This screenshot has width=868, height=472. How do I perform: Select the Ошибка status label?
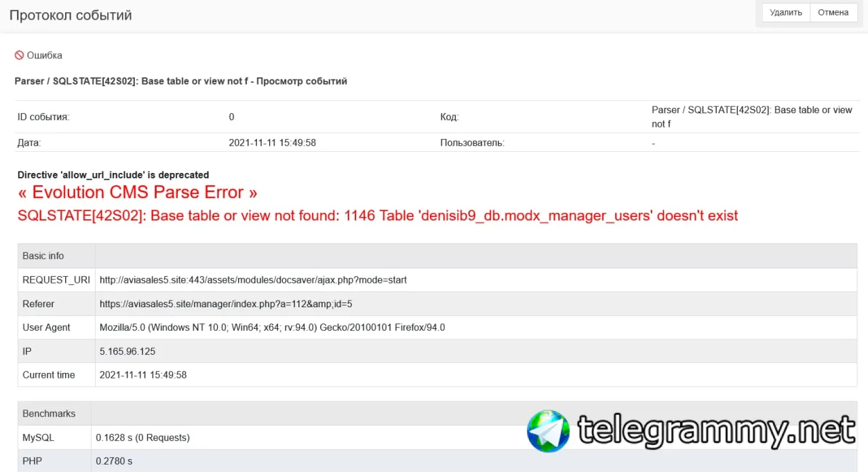click(x=45, y=56)
